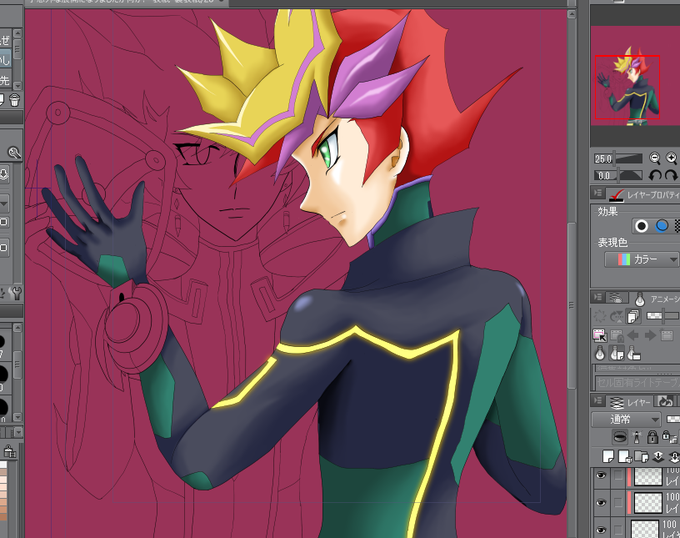Image resolution: width=680 pixels, height=538 pixels.
Task: Open the Layer panel menu
Action: point(598,401)
